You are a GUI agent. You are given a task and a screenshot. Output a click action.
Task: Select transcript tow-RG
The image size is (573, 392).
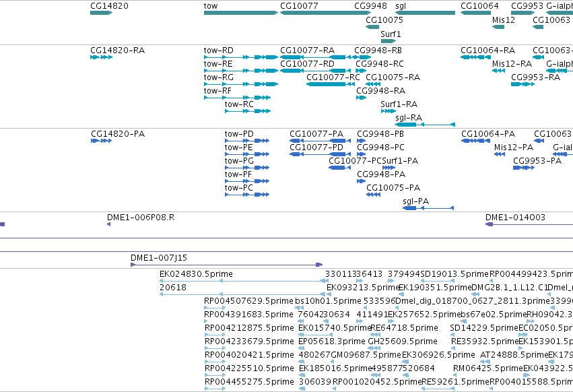click(x=241, y=84)
